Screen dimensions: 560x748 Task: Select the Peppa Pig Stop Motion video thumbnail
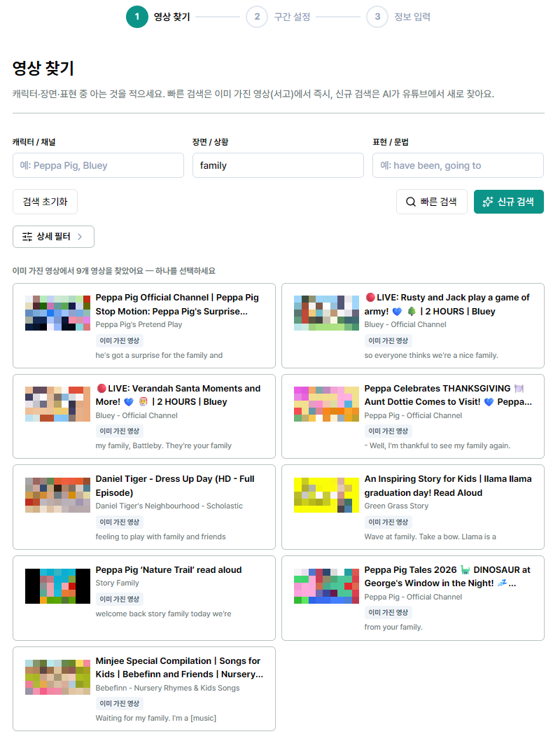coord(57,313)
